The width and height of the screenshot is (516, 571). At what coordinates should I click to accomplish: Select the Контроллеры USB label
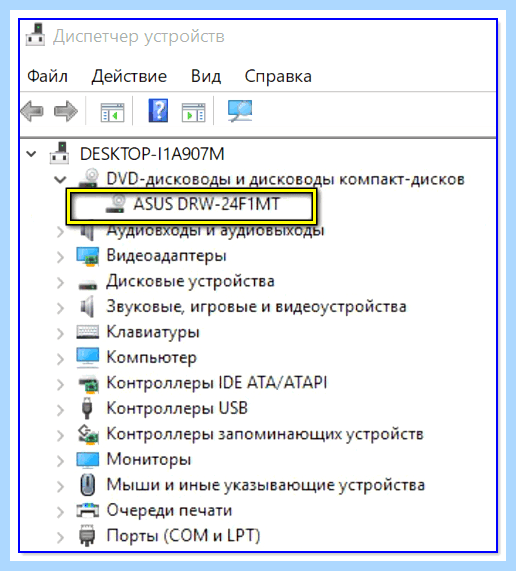point(177,408)
